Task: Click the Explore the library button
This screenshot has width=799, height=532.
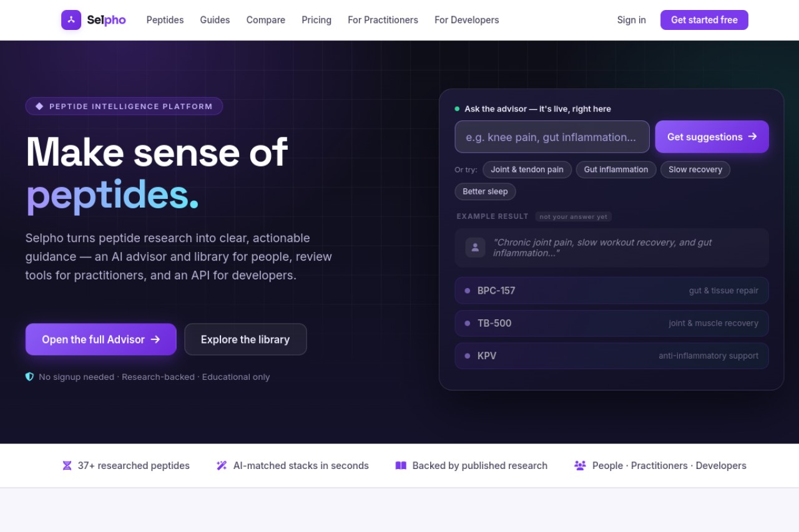Action: click(245, 339)
